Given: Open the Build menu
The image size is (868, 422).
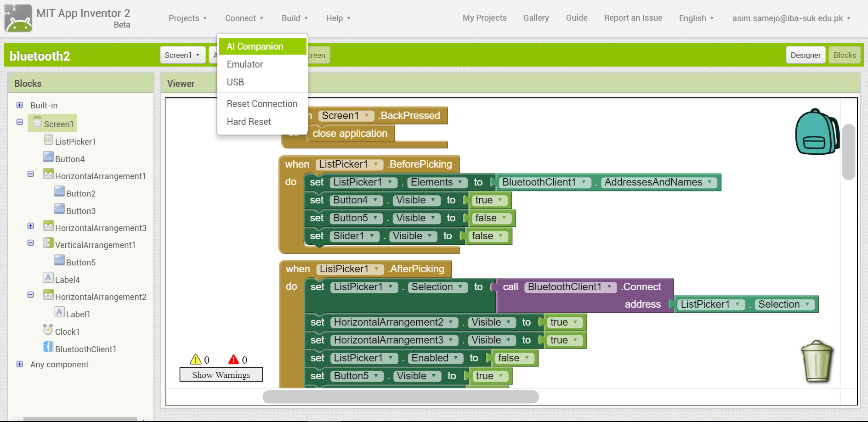Looking at the screenshot, I should click(x=295, y=18).
